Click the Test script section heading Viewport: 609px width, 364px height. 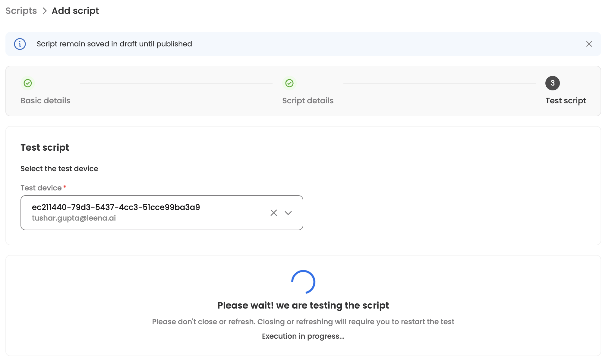coord(45,148)
